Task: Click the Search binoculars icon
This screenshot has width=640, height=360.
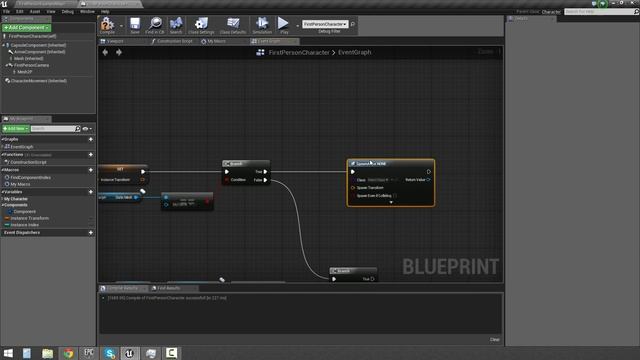Action: [176, 24]
